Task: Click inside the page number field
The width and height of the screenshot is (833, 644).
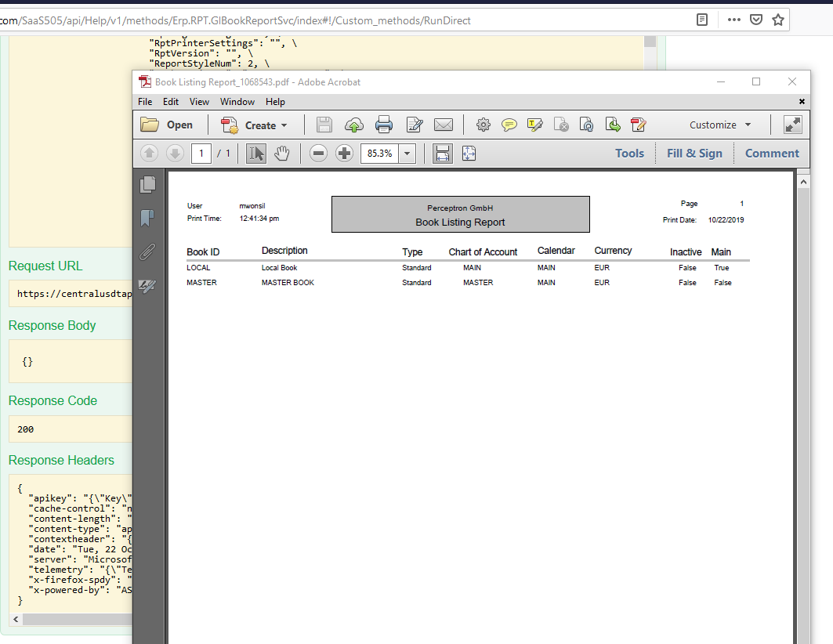Action: tap(201, 153)
